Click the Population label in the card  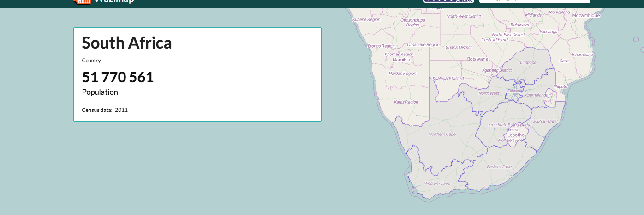pos(100,92)
